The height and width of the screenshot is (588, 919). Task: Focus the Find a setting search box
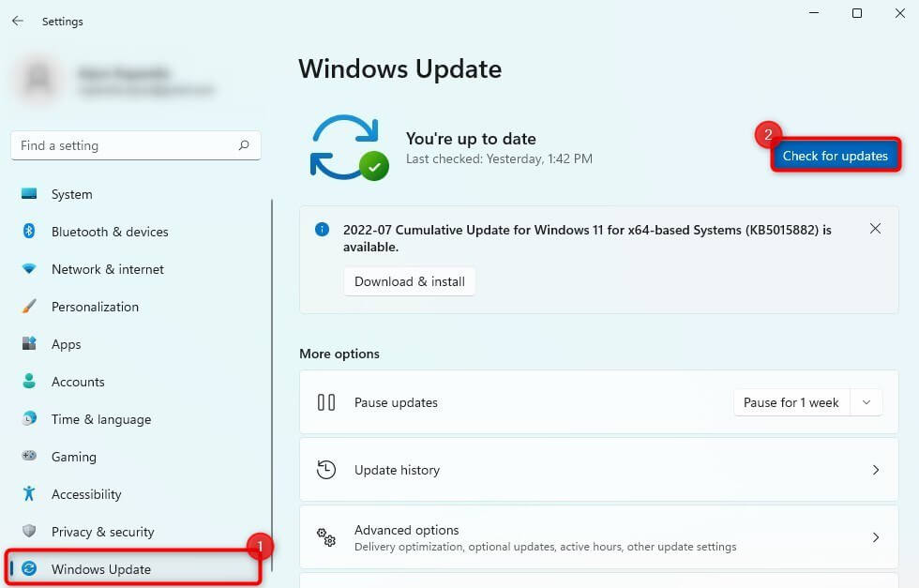135,145
